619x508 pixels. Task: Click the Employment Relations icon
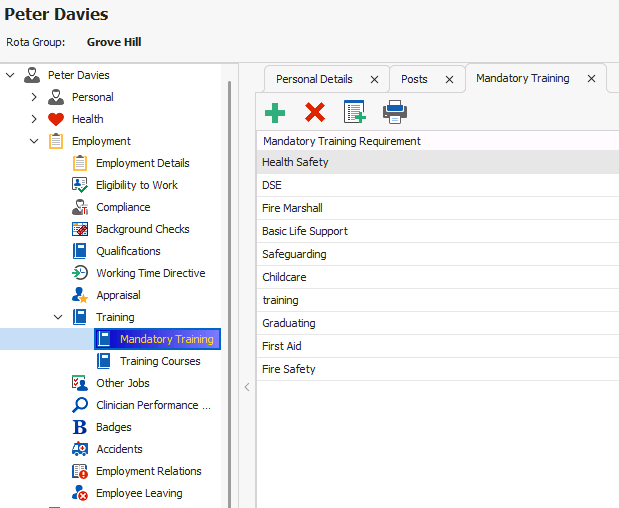[x=80, y=471]
